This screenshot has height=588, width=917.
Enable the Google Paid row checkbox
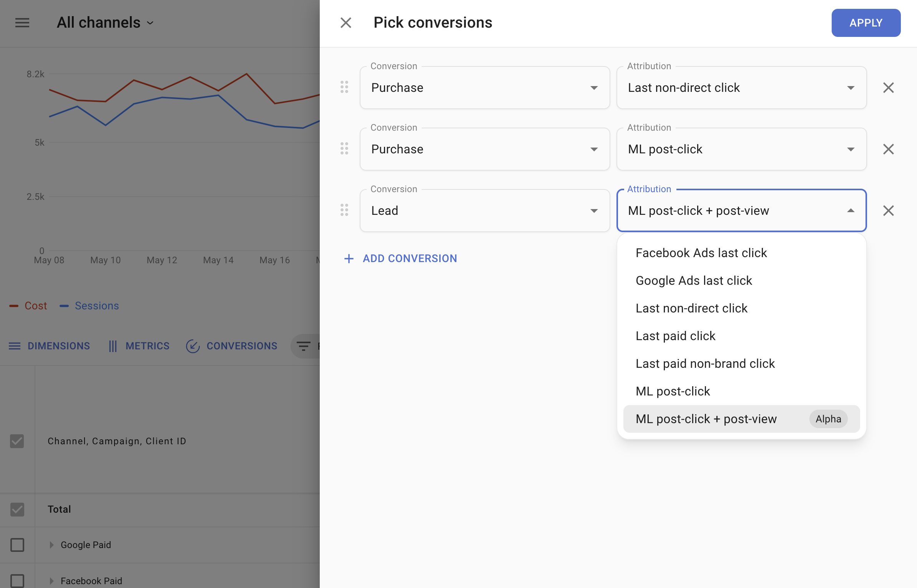click(16, 545)
